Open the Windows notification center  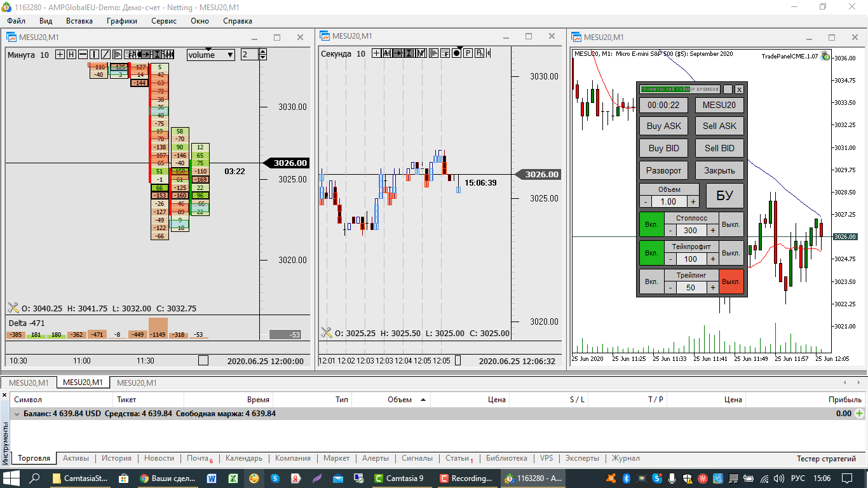pos(847,478)
